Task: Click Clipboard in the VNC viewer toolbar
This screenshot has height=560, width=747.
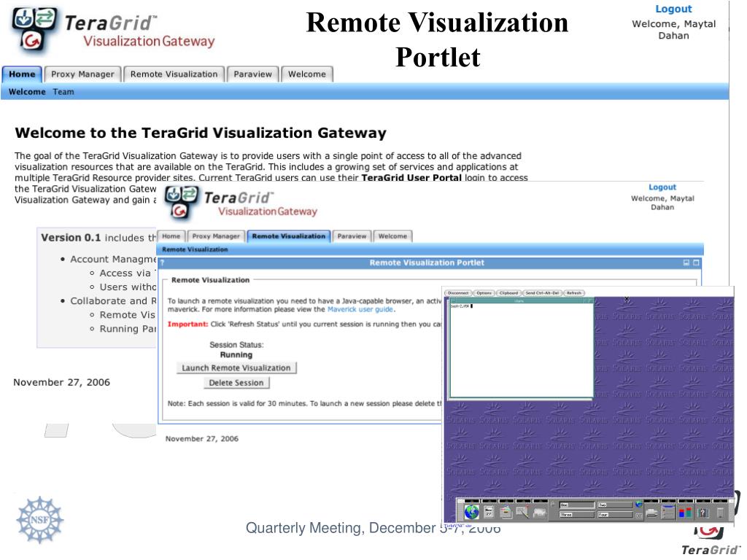Action: point(508,293)
